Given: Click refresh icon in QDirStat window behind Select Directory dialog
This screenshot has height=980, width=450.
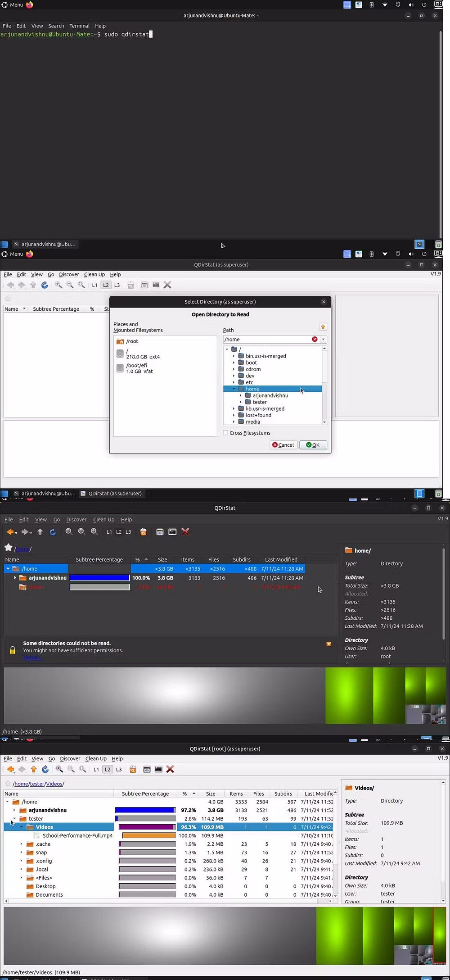Looking at the screenshot, I should pos(45,285).
